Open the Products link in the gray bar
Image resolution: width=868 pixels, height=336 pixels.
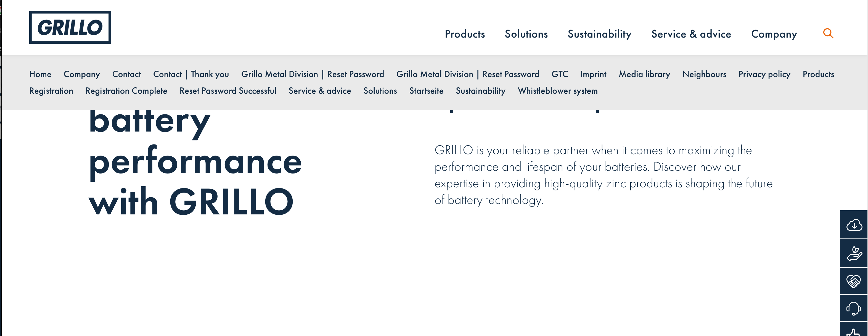click(x=818, y=74)
